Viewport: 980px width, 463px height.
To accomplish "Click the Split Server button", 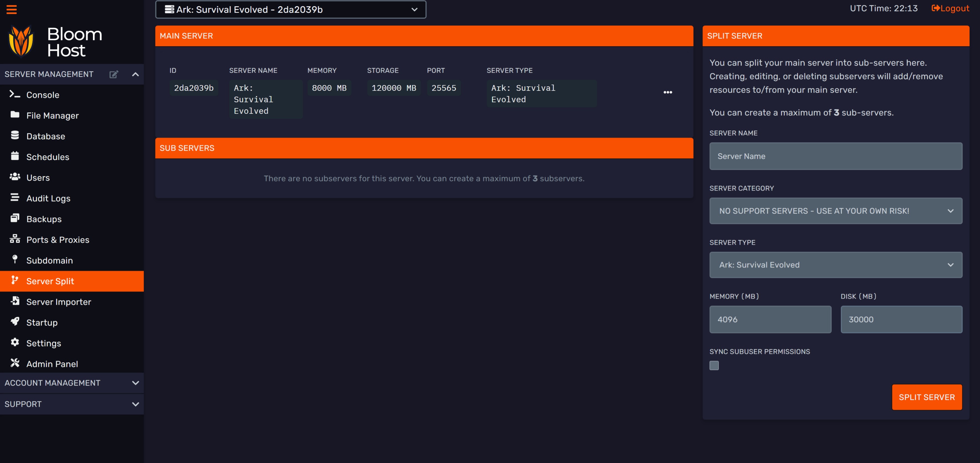I will (926, 397).
